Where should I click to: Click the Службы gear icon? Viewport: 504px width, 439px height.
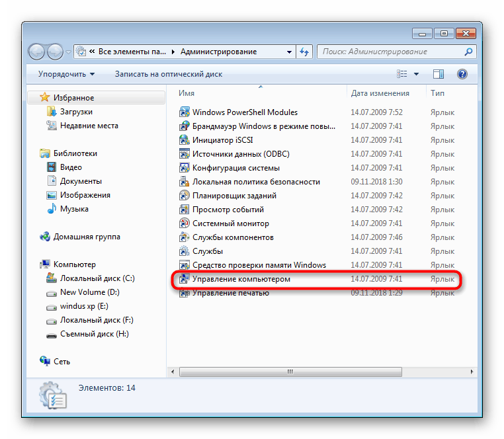[x=184, y=251]
